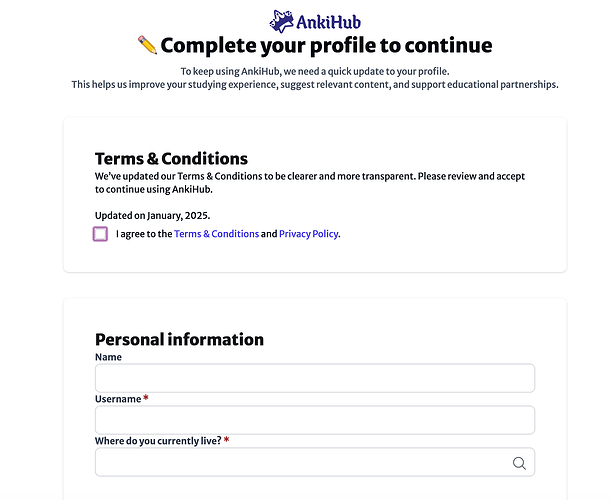
Task: Click the 'I agree to the' label text
Action: (144, 234)
